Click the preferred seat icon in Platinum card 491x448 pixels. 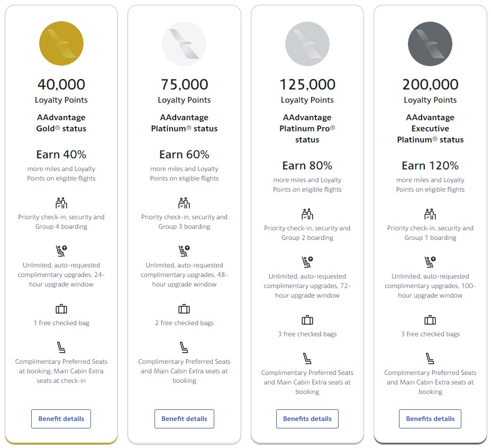(x=184, y=347)
